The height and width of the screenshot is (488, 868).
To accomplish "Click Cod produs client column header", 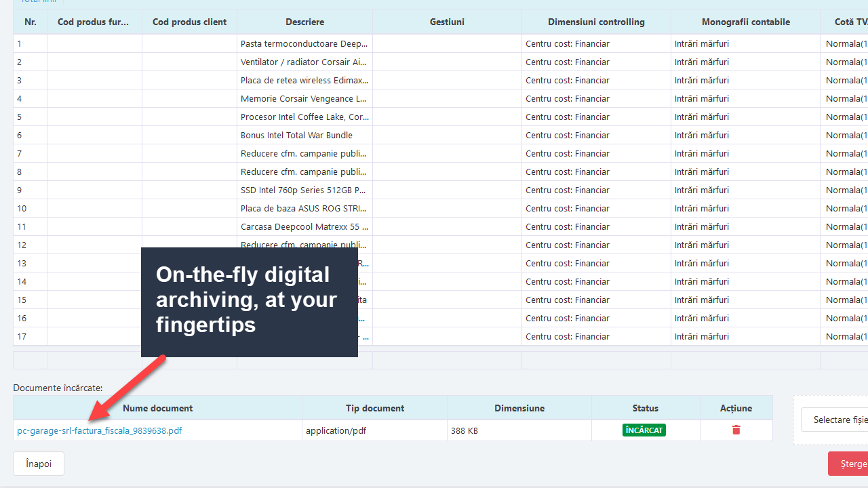I will [190, 22].
